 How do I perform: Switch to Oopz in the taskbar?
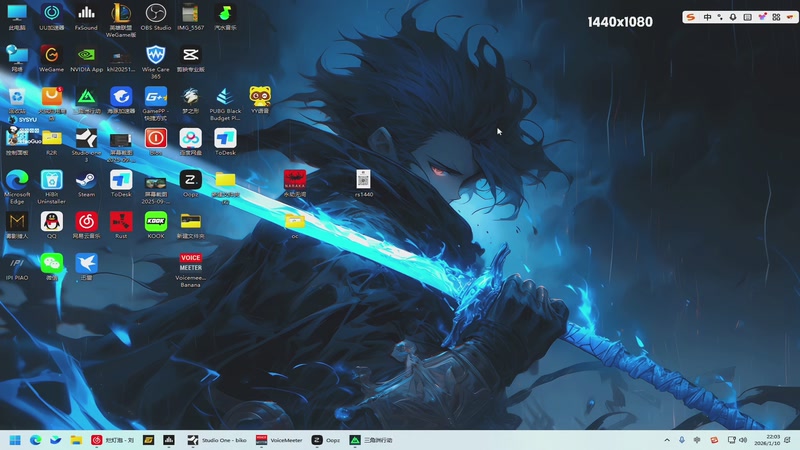tap(326, 440)
